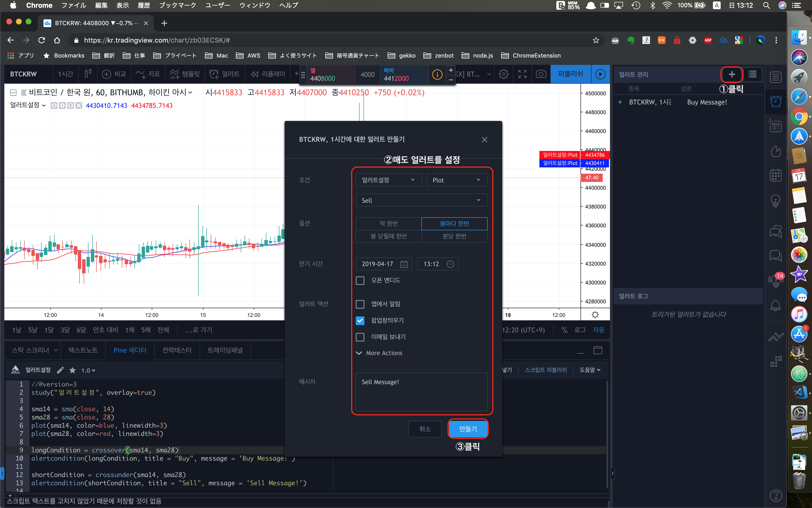This screenshot has height=508, width=812.
Task: Take a chart snapshot with camera icon
Action: 541,74
